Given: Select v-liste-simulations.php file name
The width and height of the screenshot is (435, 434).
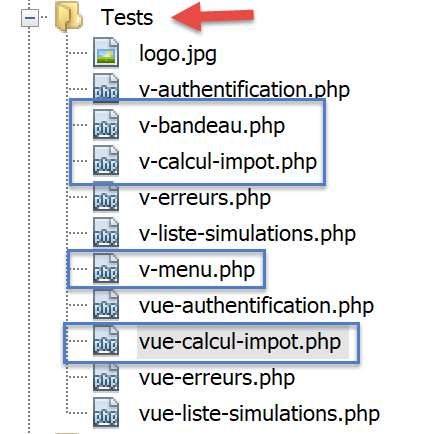Looking at the screenshot, I should (248, 234).
